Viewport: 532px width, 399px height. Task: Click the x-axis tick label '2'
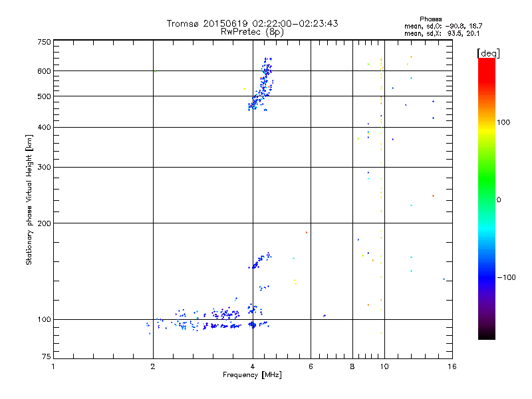(153, 366)
